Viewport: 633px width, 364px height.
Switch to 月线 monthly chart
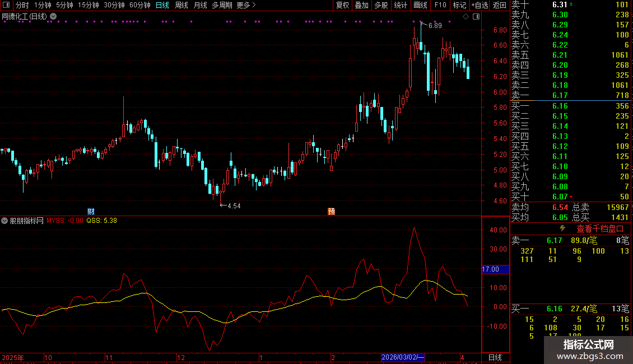[200, 5]
